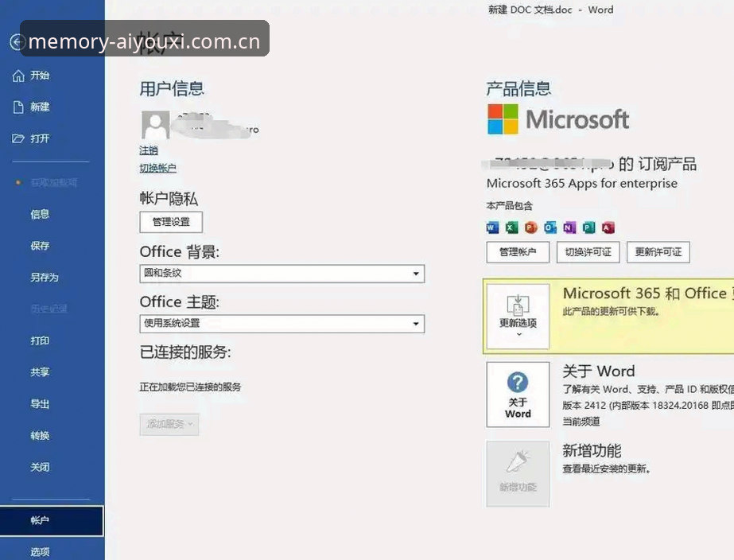
Task: Select 共享 in the sidebar
Action: (x=40, y=372)
